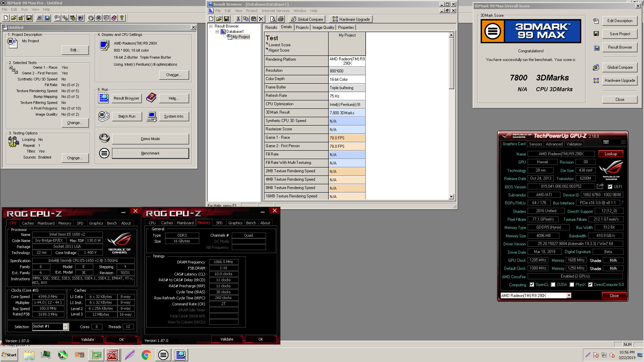Screen dimensions: 644x362
Task: Click purple help book icon in 3DMark toolbar
Action: 114,18
